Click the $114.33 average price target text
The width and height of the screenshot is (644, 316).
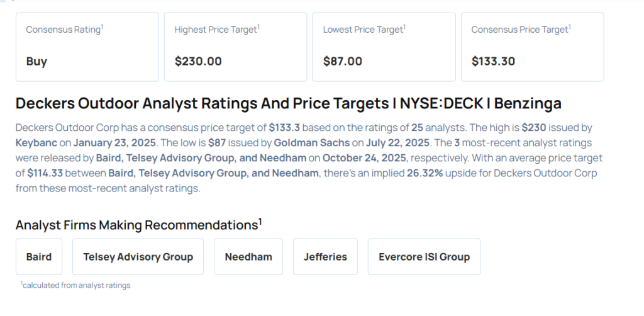pyautogui.click(x=48, y=173)
